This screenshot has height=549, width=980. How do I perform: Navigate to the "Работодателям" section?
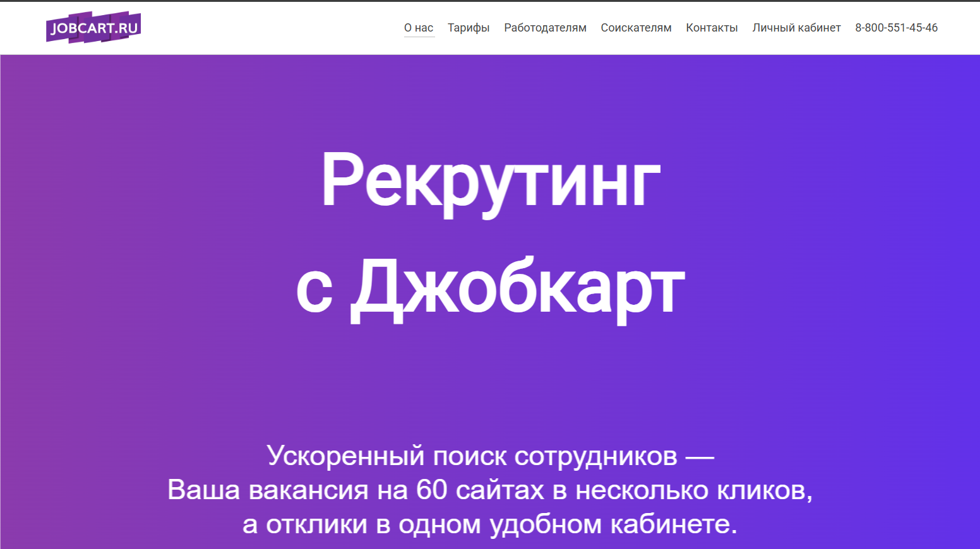click(x=545, y=27)
